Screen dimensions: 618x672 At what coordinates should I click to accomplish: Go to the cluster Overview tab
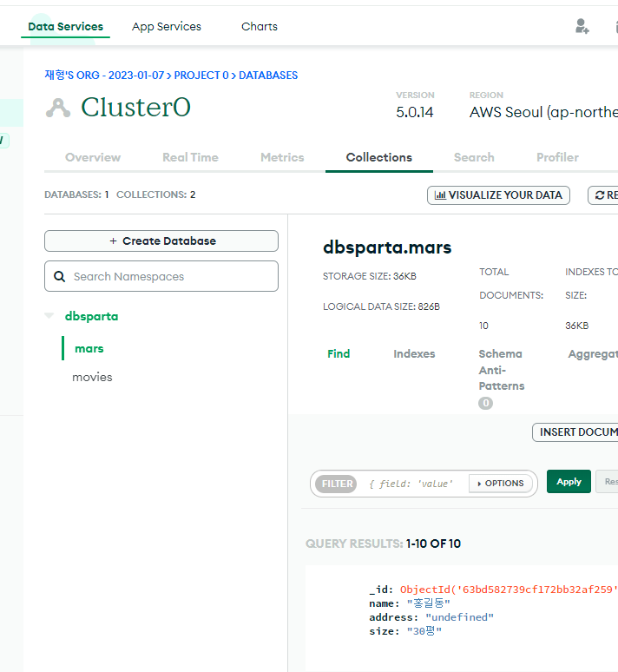click(x=93, y=157)
